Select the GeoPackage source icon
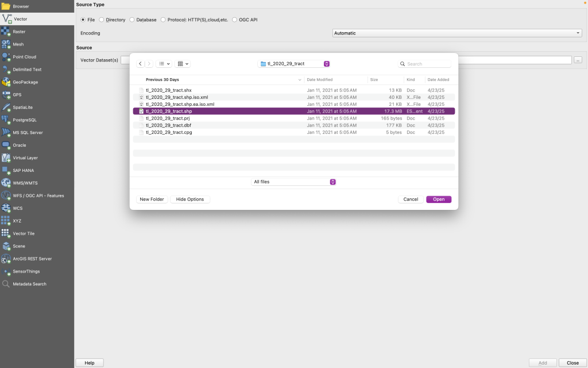 coord(6,82)
